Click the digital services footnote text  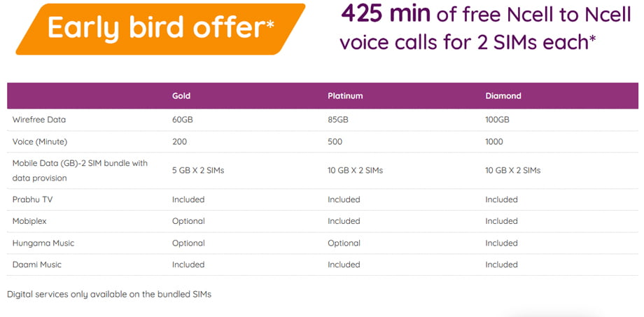click(109, 295)
